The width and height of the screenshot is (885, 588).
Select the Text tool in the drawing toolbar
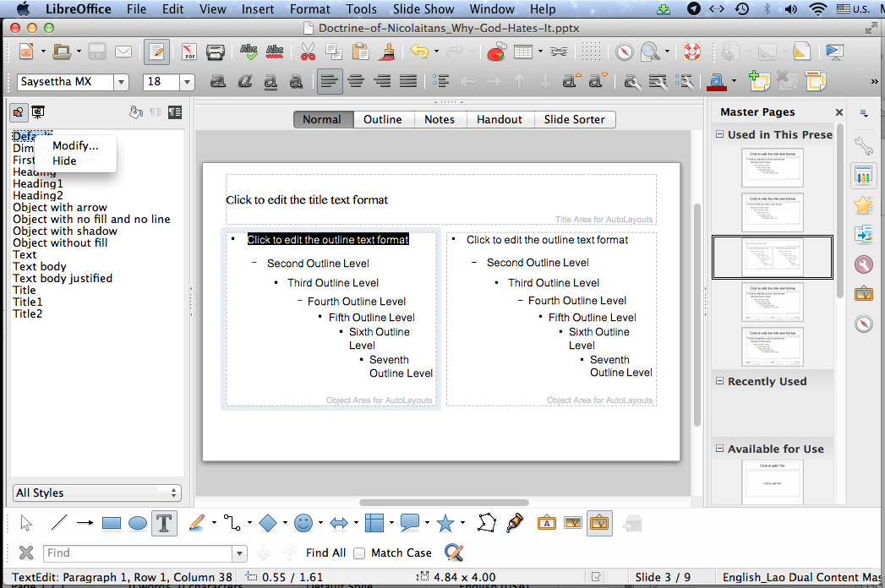pos(164,523)
